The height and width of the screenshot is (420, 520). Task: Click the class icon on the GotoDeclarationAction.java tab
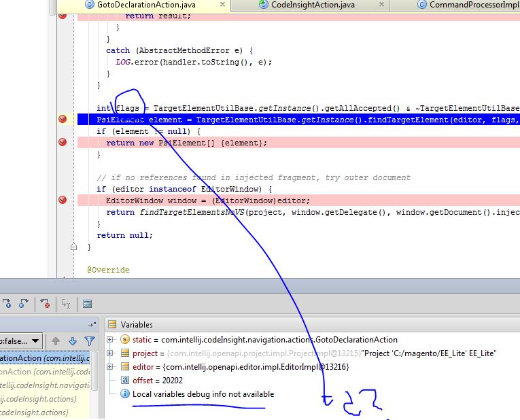coord(90,5)
